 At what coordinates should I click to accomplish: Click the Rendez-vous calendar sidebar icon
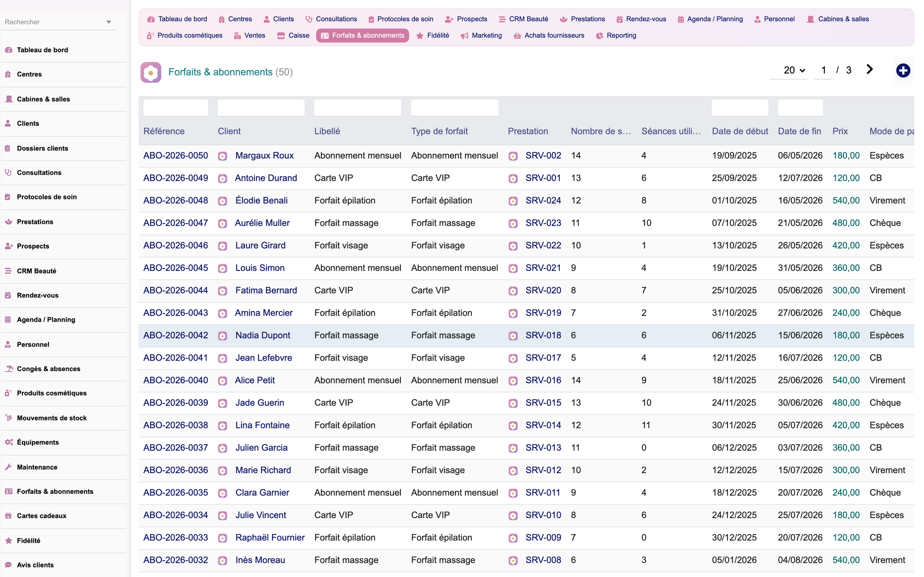pyautogui.click(x=9, y=295)
